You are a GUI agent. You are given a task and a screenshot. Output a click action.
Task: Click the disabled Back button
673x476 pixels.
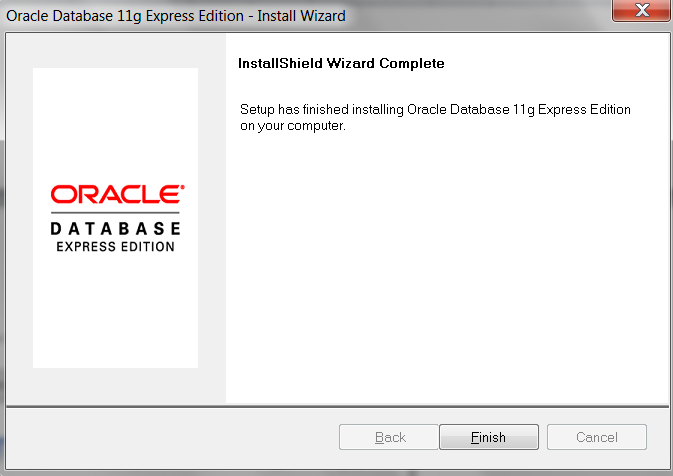click(388, 437)
